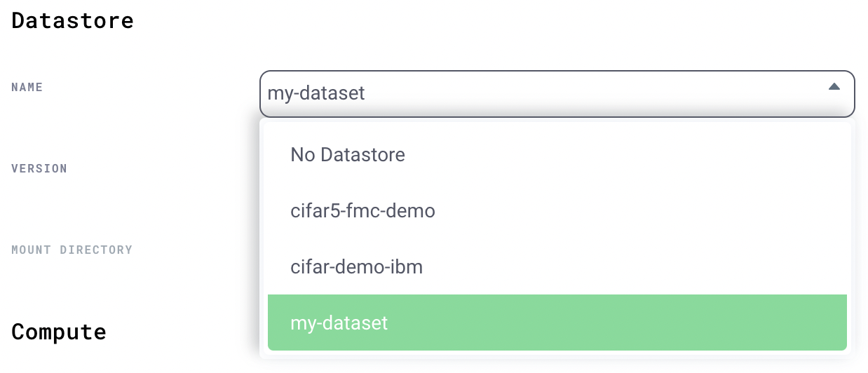Screen dimensions: 868x373
Task: Toggle the Name dropdown with the up arrow
Action: 834,87
